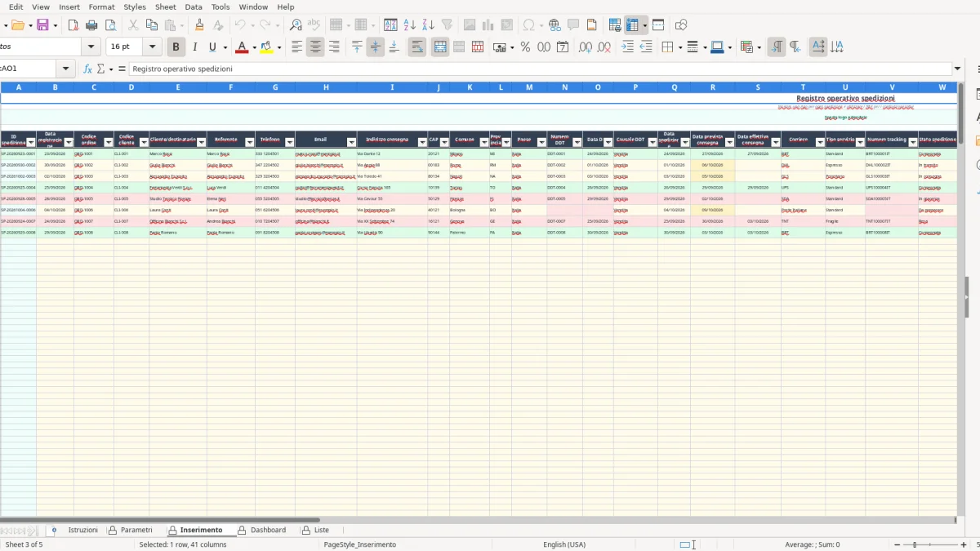980x551 pixels.
Task: Open font name dropdown arrow
Action: [91, 47]
